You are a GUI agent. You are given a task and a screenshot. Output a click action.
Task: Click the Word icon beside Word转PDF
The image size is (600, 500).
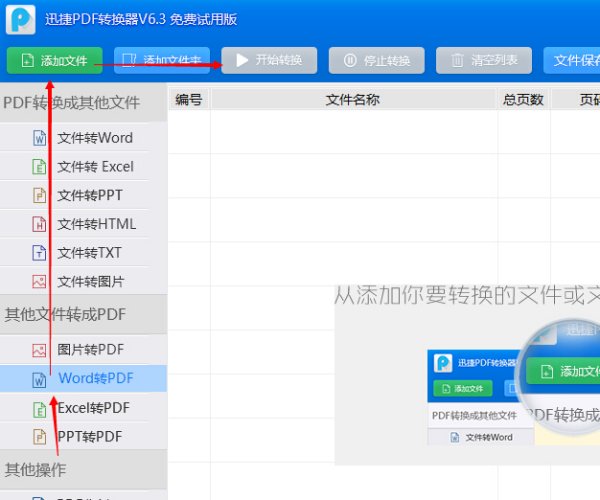tap(39, 380)
